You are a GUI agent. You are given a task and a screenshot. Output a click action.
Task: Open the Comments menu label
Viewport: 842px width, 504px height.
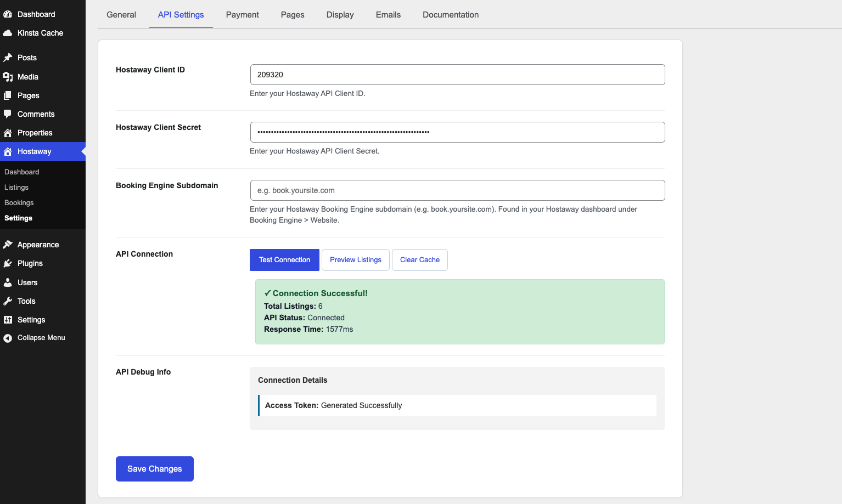tap(36, 114)
